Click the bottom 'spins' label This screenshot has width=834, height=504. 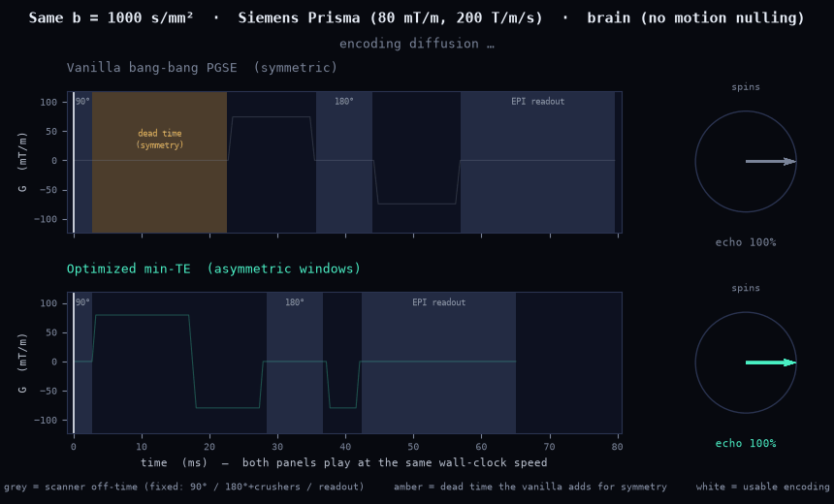746,288
